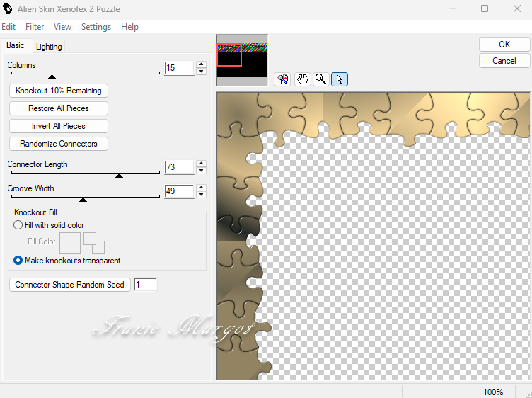Select Fill with solid color option
Image resolution: width=532 pixels, height=398 pixels.
point(18,225)
